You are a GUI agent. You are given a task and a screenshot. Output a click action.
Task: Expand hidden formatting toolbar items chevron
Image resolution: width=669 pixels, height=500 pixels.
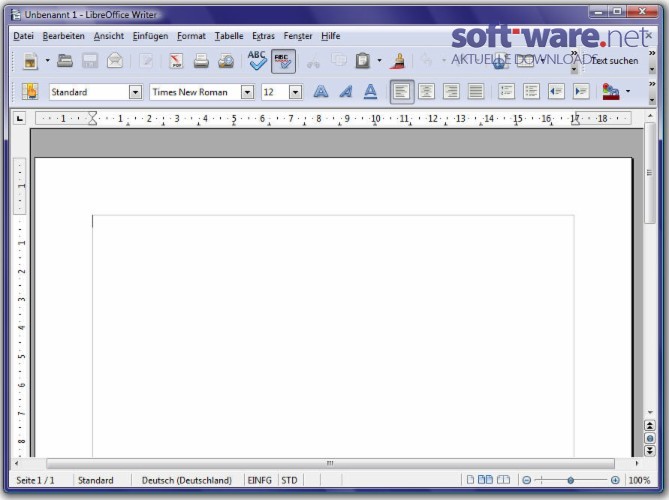pos(652,84)
